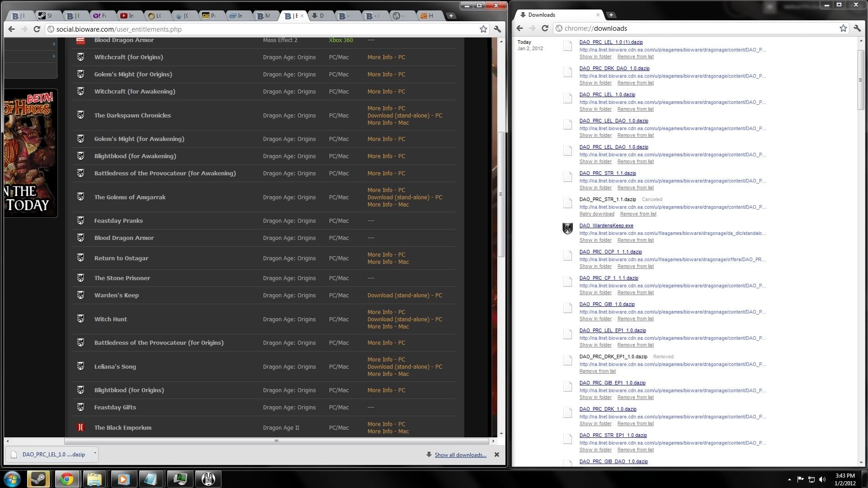Open Steam from the taskbar
The height and width of the screenshot is (488, 868).
click(38, 479)
